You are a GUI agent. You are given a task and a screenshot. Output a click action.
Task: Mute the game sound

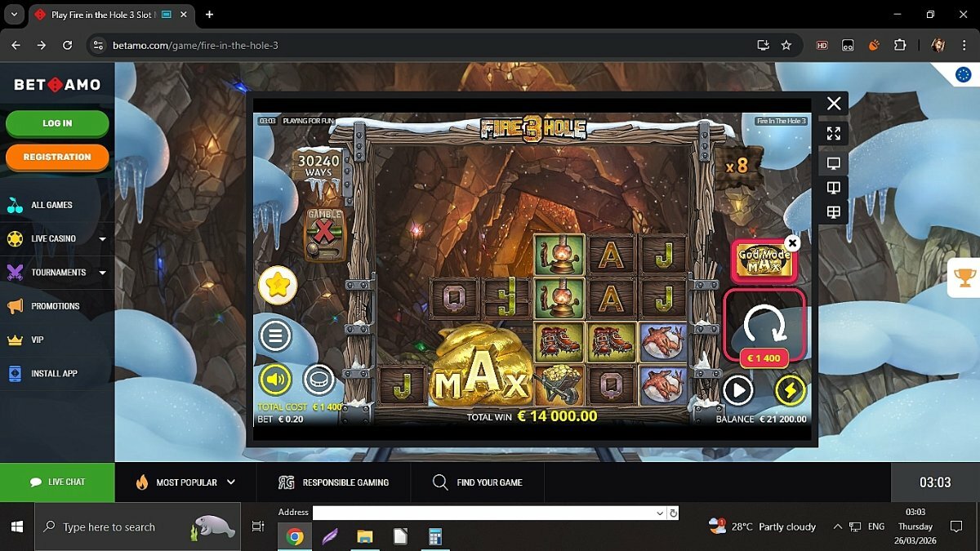click(275, 380)
